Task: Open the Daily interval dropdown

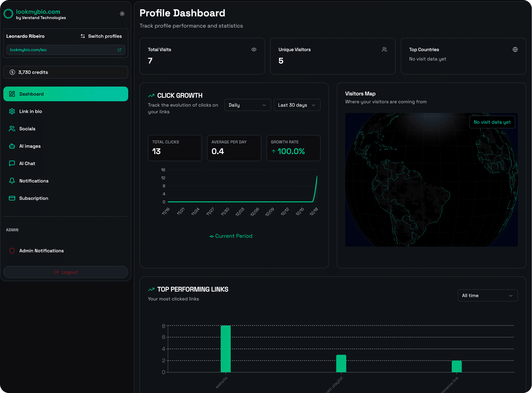Action: (247, 105)
